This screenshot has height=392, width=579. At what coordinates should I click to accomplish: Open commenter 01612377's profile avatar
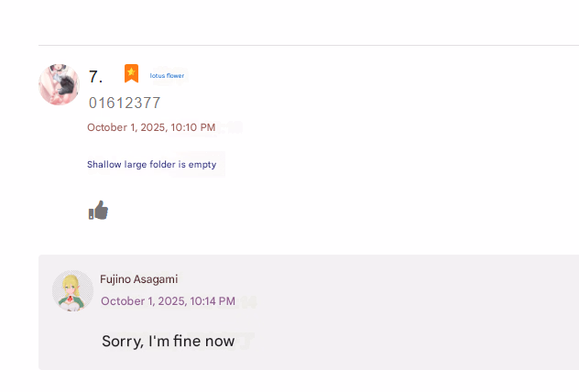pyautogui.click(x=59, y=84)
